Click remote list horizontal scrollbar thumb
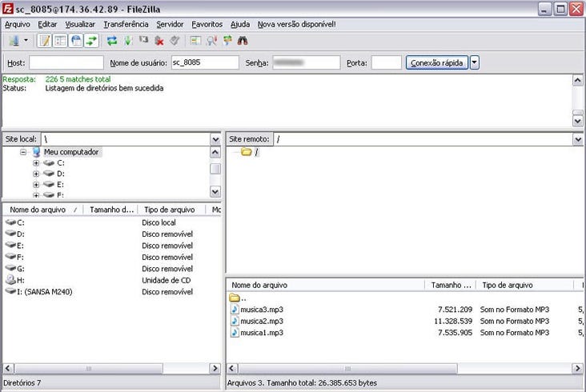This screenshot has height=392, width=586. [347, 369]
